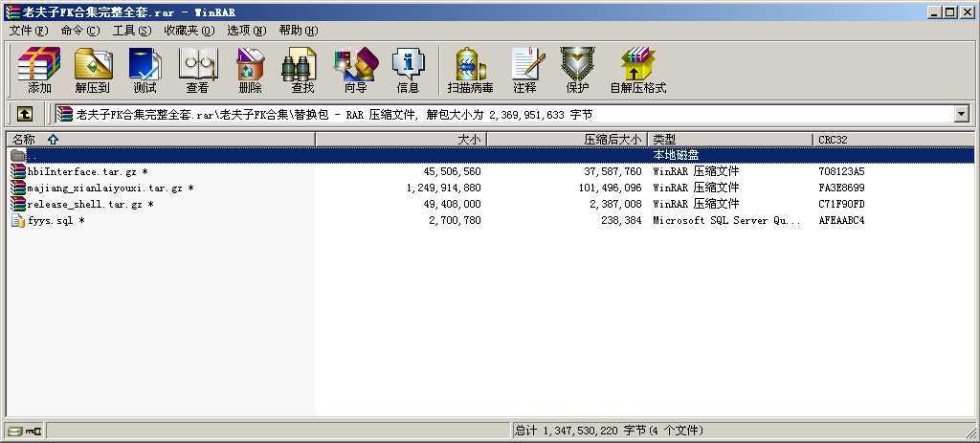
Task: Open the 文件 (File) menu
Action: tap(27, 31)
